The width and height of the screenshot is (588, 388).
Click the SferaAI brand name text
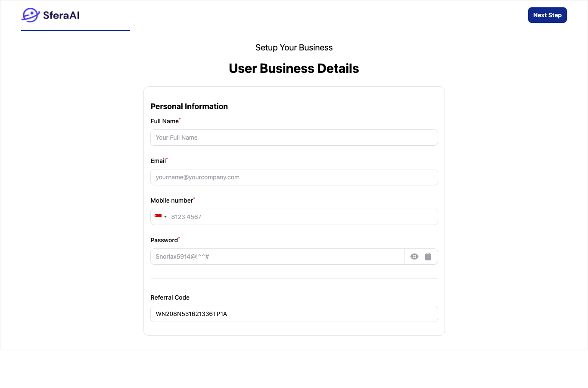[x=61, y=15]
